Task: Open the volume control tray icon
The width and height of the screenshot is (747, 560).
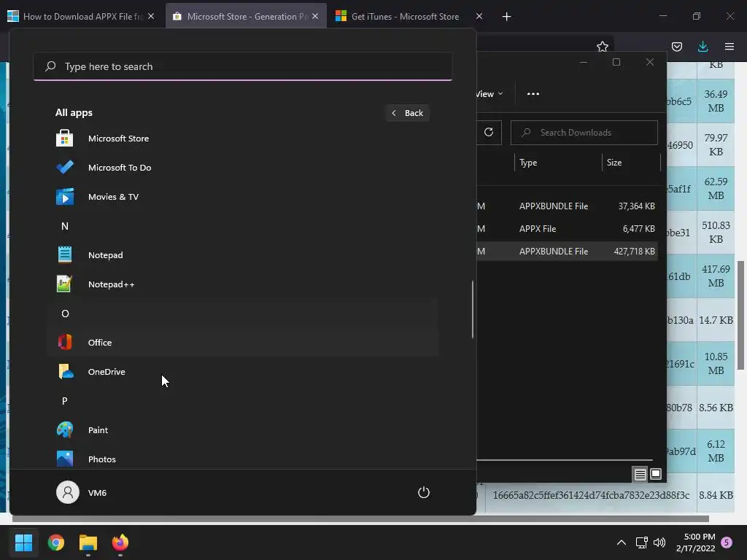Action: click(659, 542)
